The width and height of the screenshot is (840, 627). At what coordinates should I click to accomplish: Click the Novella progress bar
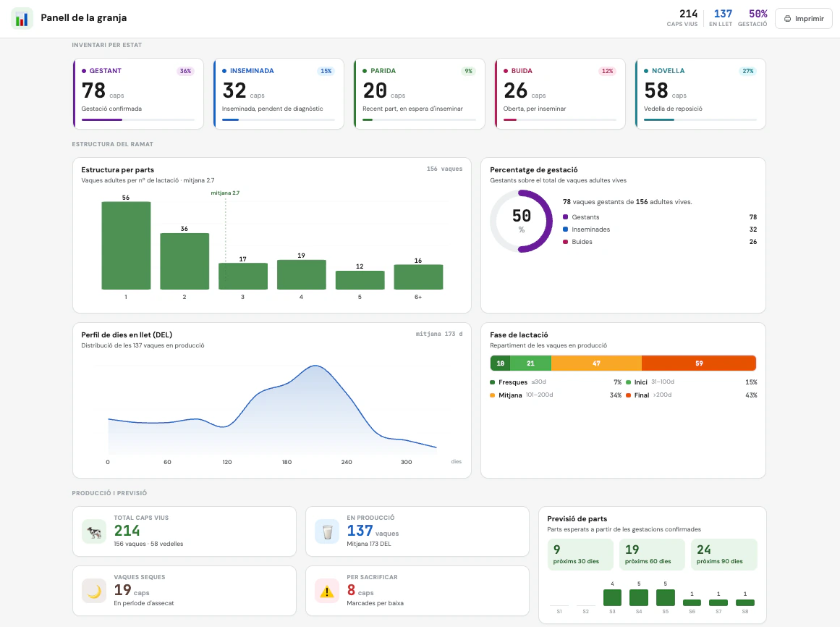(x=700, y=119)
